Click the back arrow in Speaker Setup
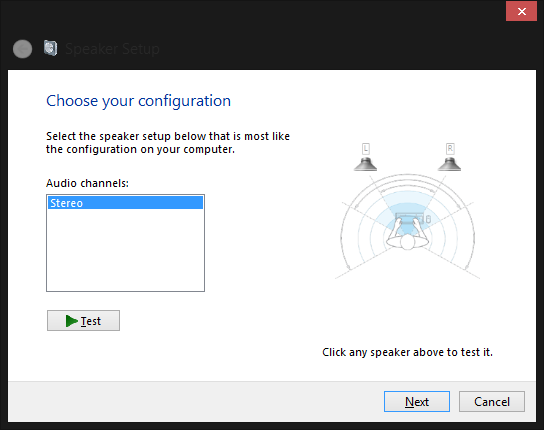The width and height of the screenshot is (544, 431). tap(23, 49)
